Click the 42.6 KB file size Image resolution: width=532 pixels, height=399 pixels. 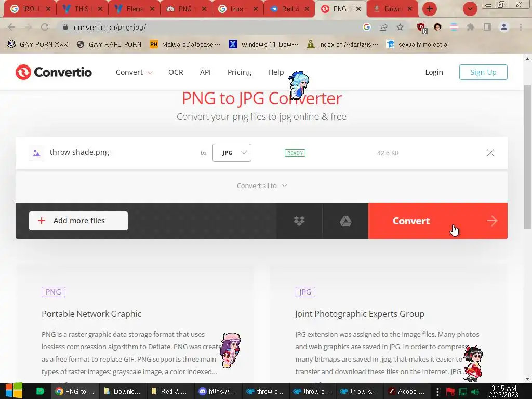[388, 153]
